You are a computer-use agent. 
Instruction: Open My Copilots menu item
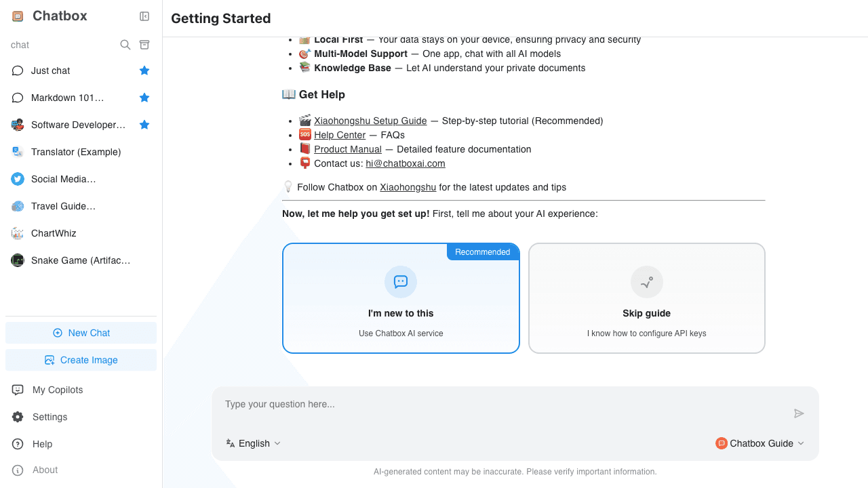click(57, 390)
